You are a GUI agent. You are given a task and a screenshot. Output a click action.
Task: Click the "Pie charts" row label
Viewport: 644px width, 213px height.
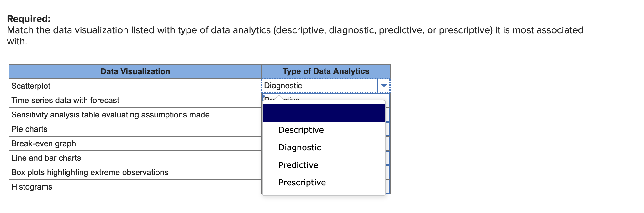[30, 129]
